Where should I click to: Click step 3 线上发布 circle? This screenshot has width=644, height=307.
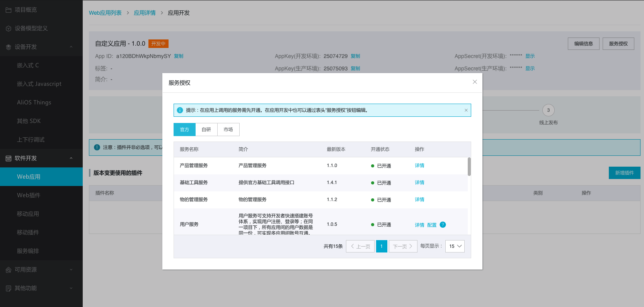548,110
